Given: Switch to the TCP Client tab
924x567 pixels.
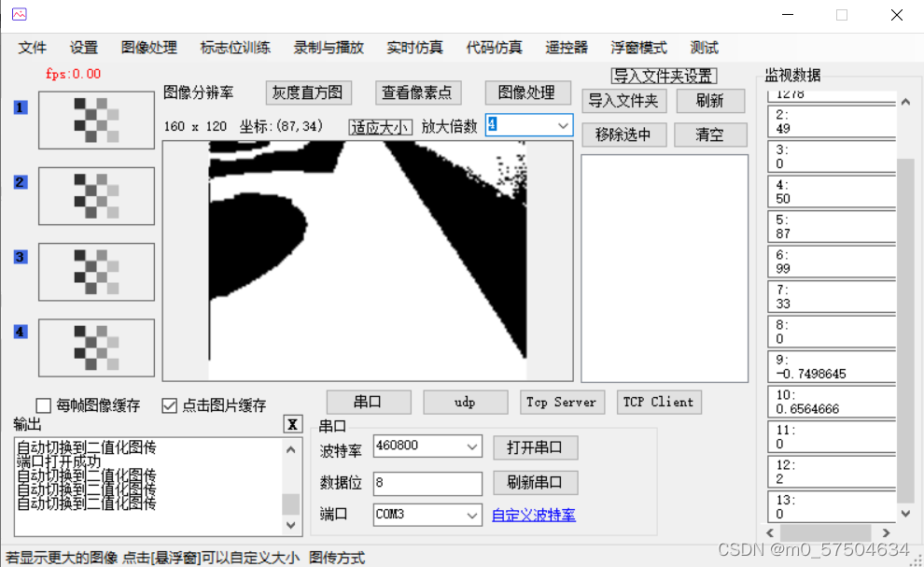Looking at the screenshot, I should (659, 403).
